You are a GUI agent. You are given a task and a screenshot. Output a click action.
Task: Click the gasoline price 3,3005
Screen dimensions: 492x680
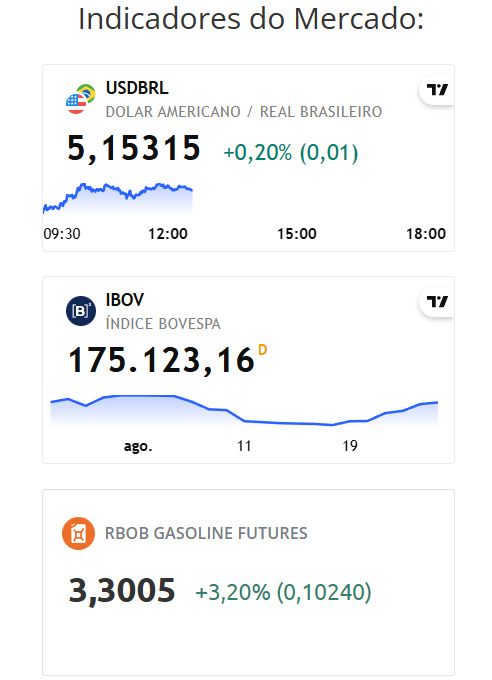(122, 591)
